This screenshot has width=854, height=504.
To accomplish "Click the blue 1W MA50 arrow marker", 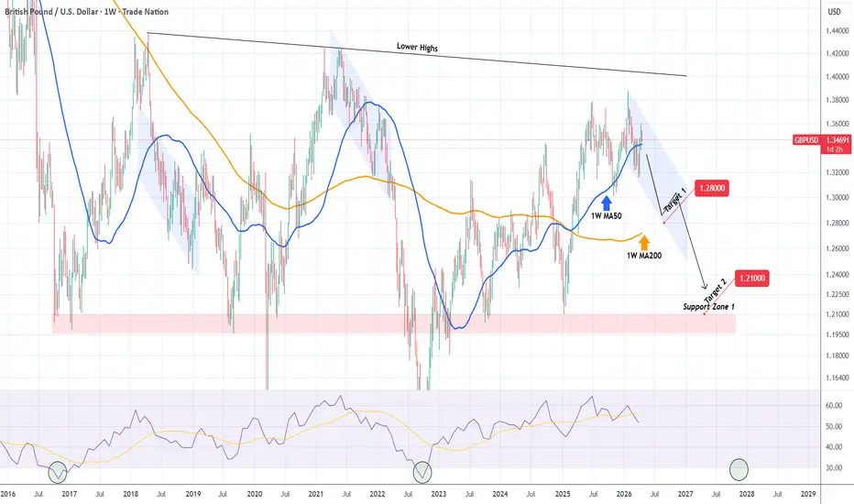I will (x=607, y=203).
